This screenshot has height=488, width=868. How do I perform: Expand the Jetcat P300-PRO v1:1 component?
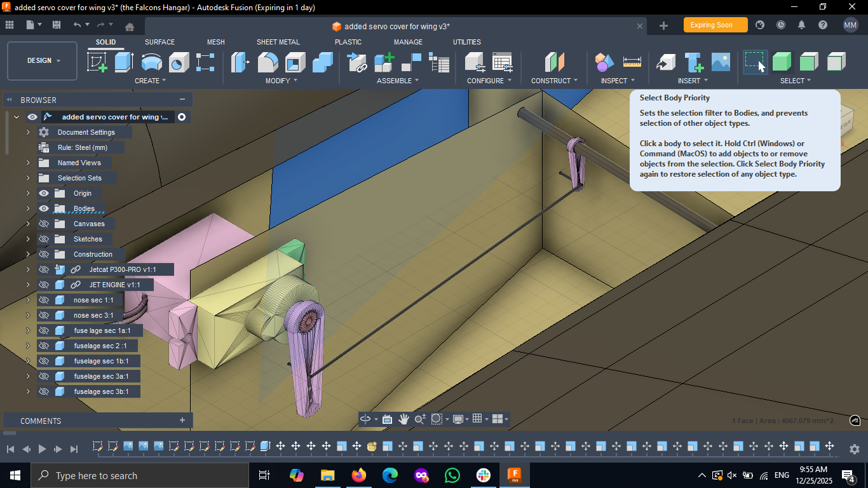(27, 269)
